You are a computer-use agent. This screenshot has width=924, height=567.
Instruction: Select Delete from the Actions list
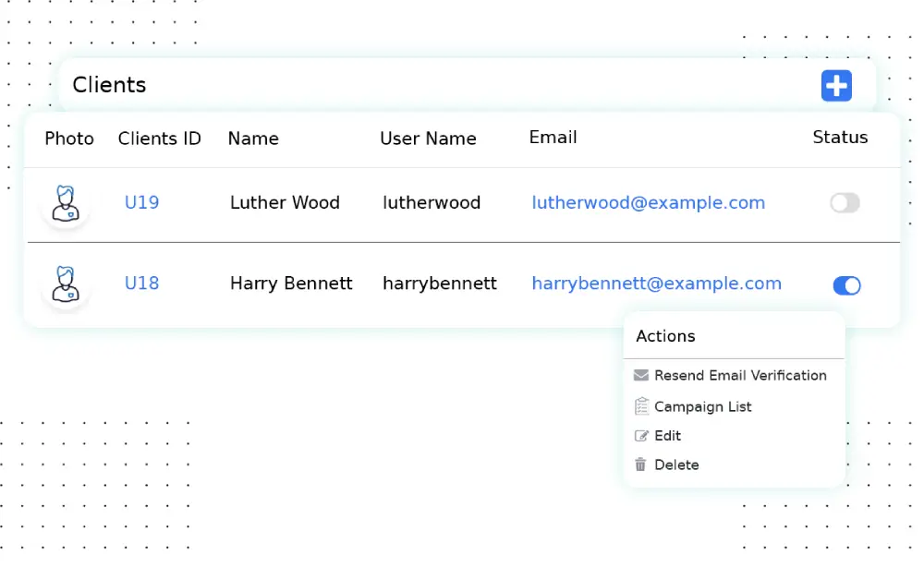[675, 464]
